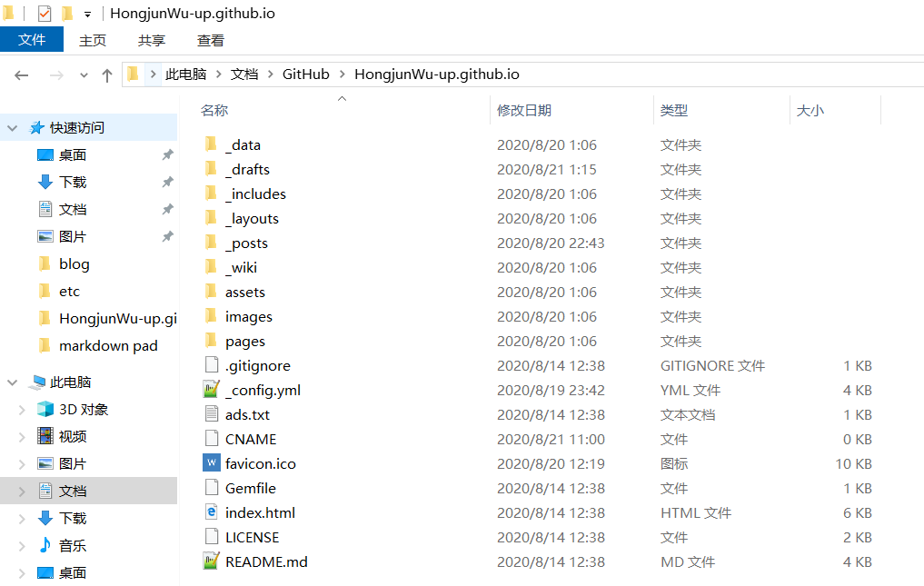
Task: Expand breadcrumb chevron after 此电脑
Action: 219,74
